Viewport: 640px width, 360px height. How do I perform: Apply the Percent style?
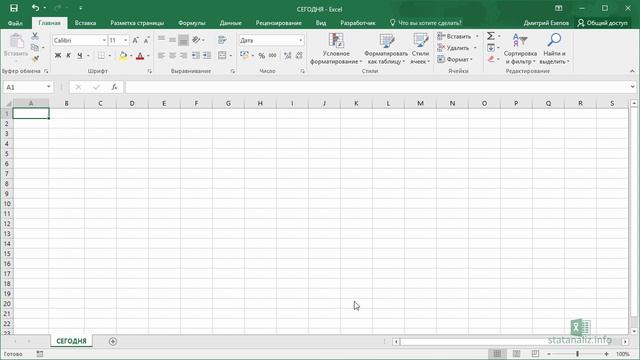(x=262, y=56)
